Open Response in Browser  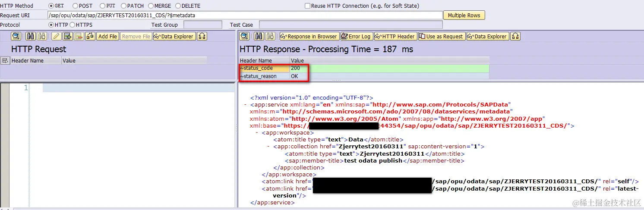(309, 36)
